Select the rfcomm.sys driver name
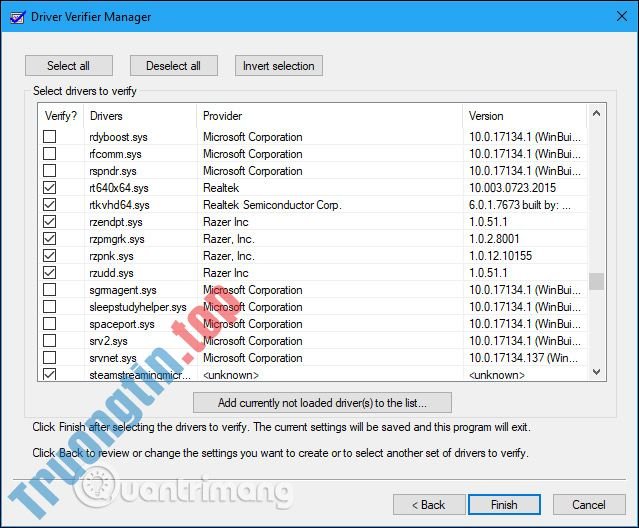Screen dimensions: 639x528 coord(115,154)
